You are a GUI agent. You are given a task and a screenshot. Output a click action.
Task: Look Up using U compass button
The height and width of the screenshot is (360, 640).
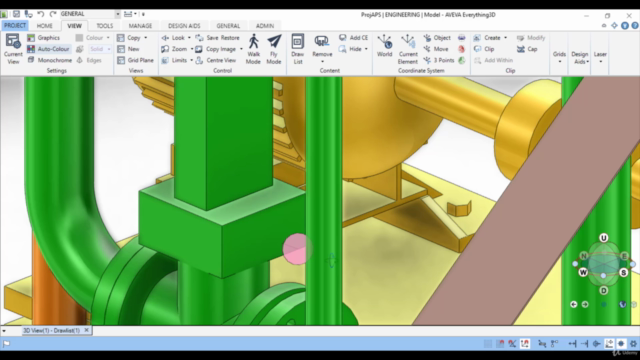[604, 238]
